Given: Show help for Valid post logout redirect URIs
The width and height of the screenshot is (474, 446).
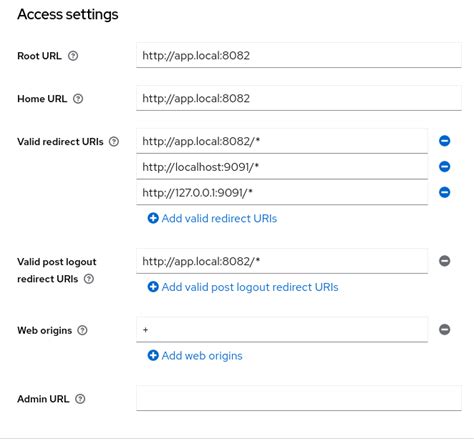Looking at the screenshot, I should tap(89, 279).
